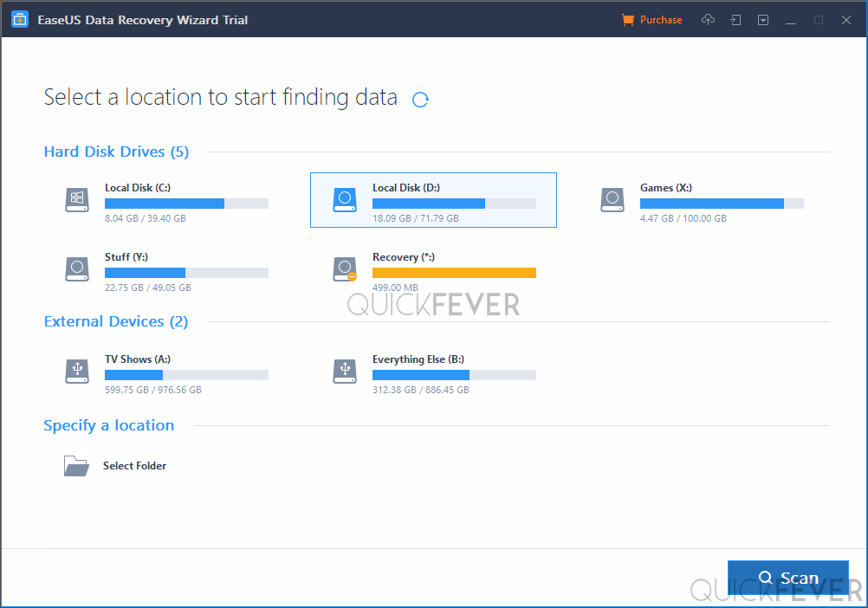The width and height of the screenshot is (868, 608).
Task: Click the Local Disk (C:) usage bar
Action: (x=186, y=204)
